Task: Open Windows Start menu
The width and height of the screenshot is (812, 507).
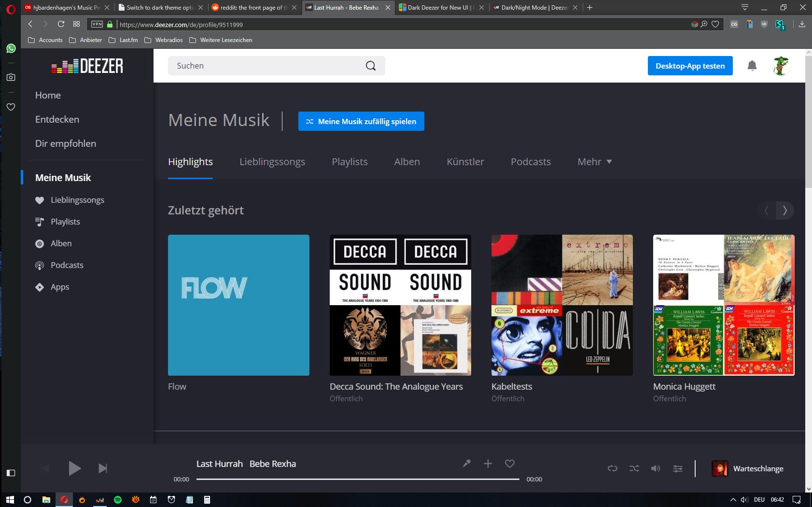Action: [10, 500]
